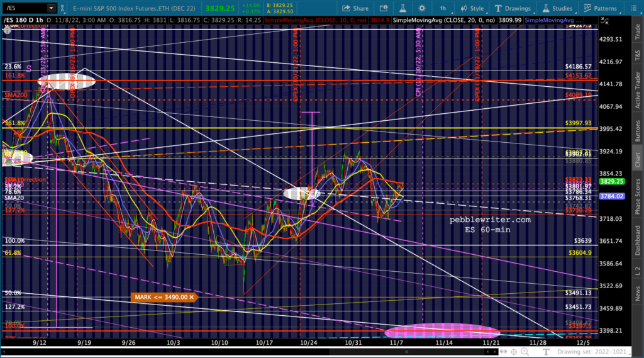Click E-mini S&P 500 Index Futures description
644x358 pixels.
coord(134,8)
